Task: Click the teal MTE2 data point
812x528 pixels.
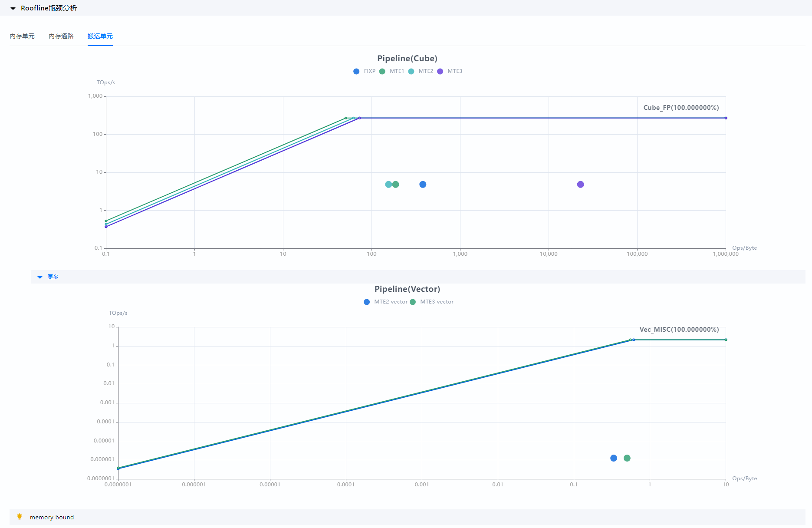Action: click(x=388, y=185)
